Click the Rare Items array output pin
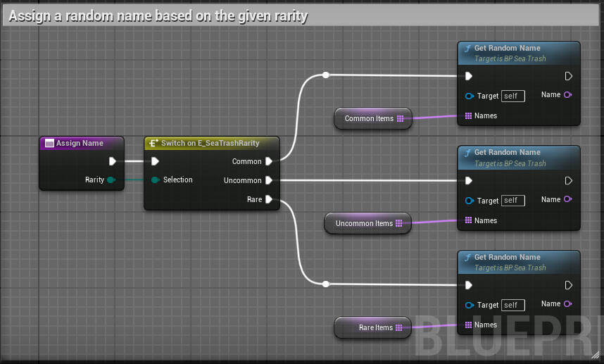Image resolution: width=604 pixels, height=364 pixels. click(399, 328)
